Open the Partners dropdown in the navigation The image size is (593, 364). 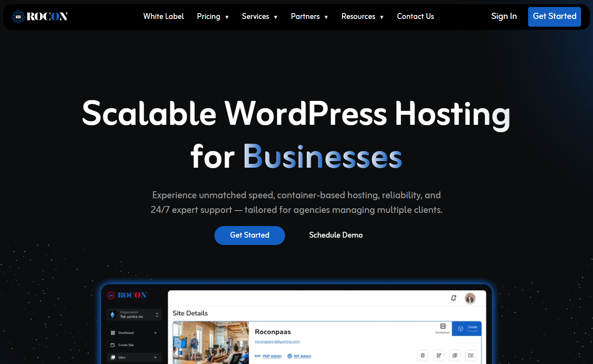click(x=309, y=17)
